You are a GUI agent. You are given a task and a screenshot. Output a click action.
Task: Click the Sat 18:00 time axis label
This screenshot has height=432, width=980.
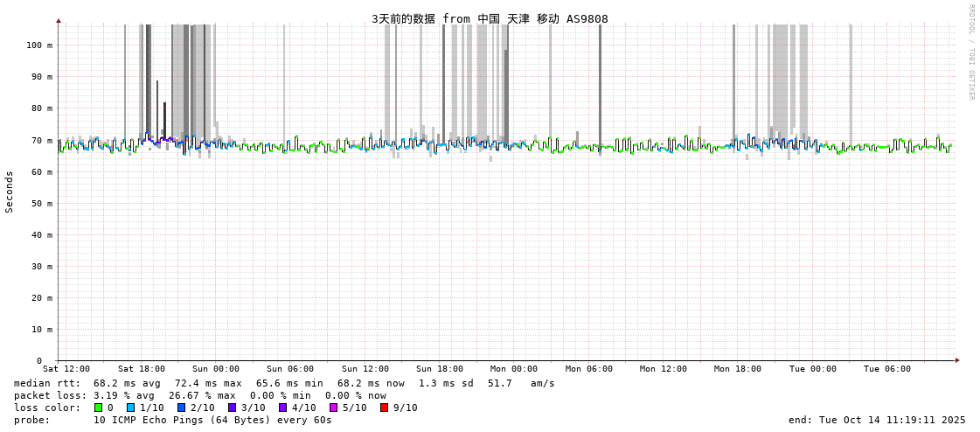point(142,369)
